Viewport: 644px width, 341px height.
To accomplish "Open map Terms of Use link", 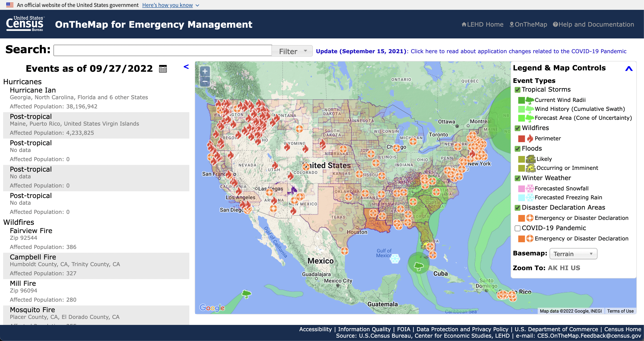I will tap(620, 311).
